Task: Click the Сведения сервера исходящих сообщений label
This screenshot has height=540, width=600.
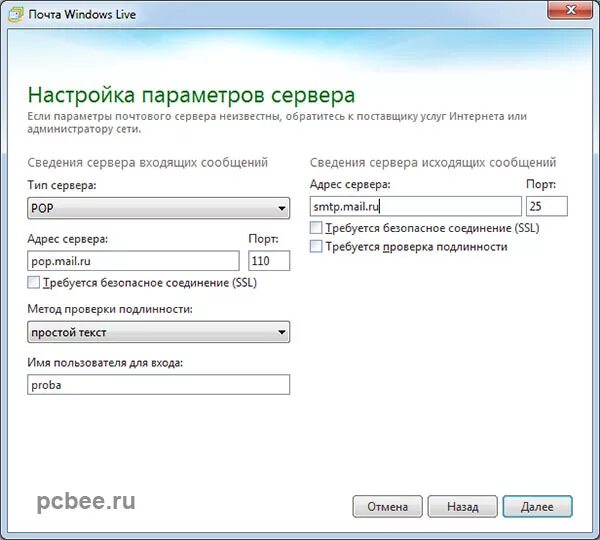Action: [x=433, y=162]
